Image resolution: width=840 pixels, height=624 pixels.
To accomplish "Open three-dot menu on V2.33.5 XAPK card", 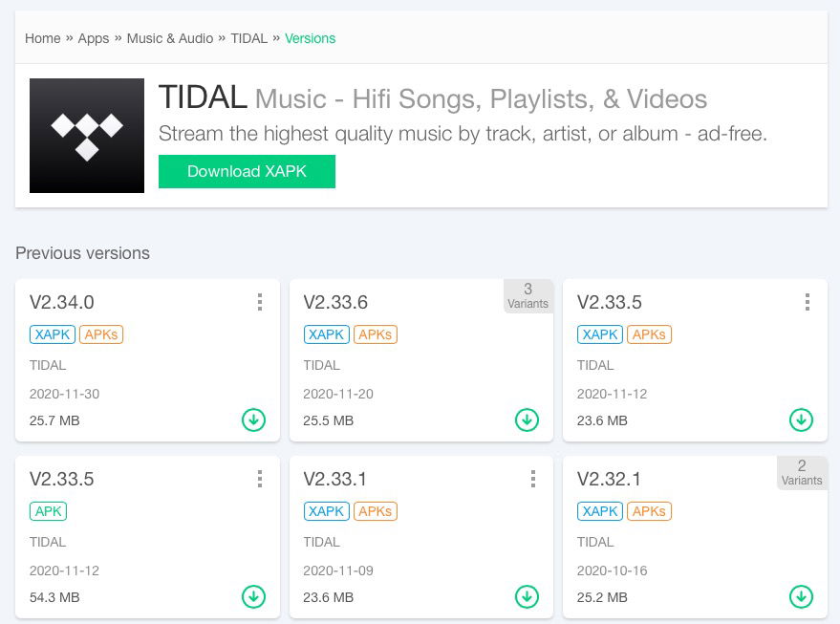I will (x=808, y=302).
